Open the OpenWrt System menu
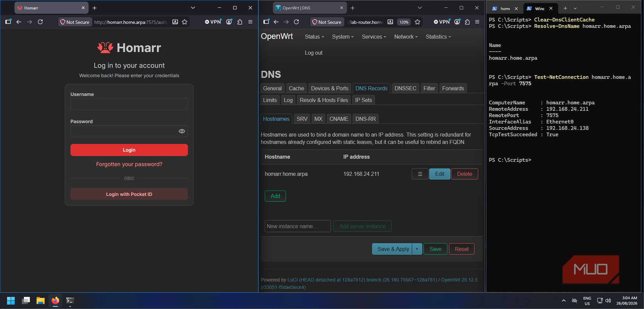The width and height of the screenshot is (644, 309). [x=343, y=37]
